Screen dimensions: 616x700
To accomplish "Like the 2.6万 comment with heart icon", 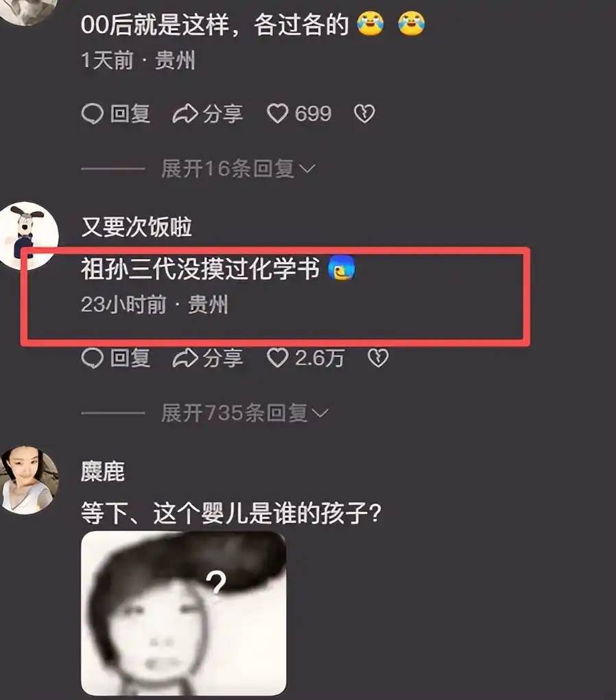I will [278, 358].
